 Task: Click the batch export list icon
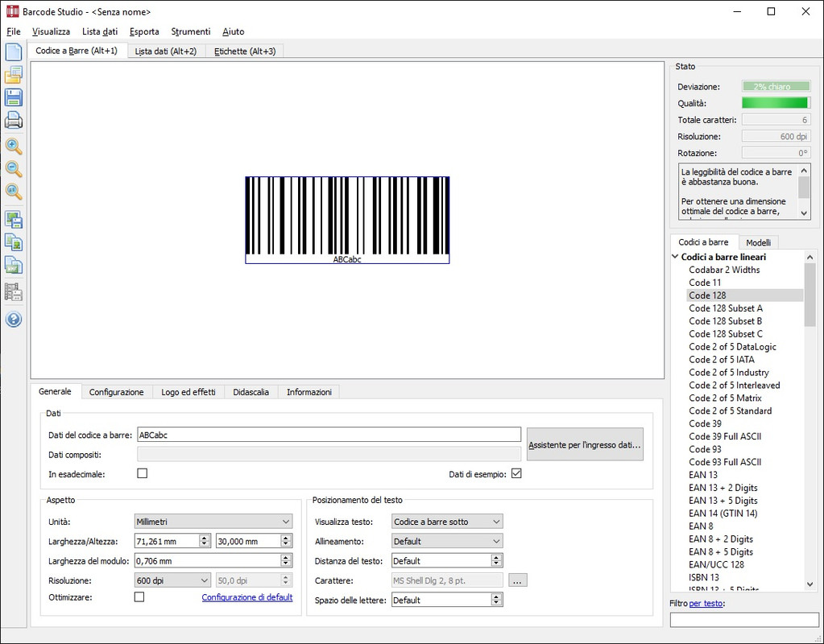click(x=13, y=291)
